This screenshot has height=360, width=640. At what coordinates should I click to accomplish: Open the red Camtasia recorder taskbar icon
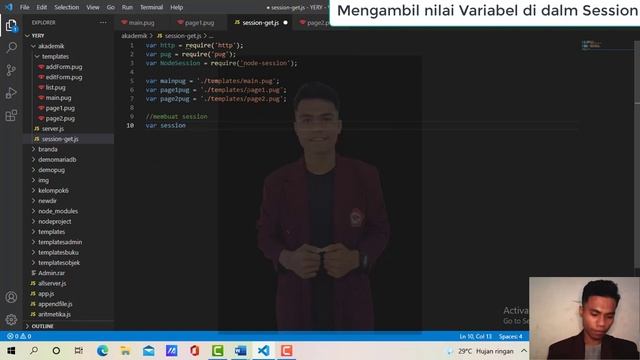click(286, 351)
